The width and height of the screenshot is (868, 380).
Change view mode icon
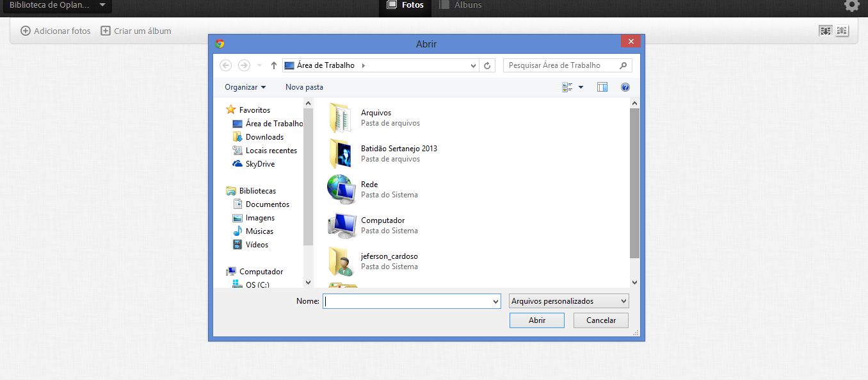coord(567,87)
